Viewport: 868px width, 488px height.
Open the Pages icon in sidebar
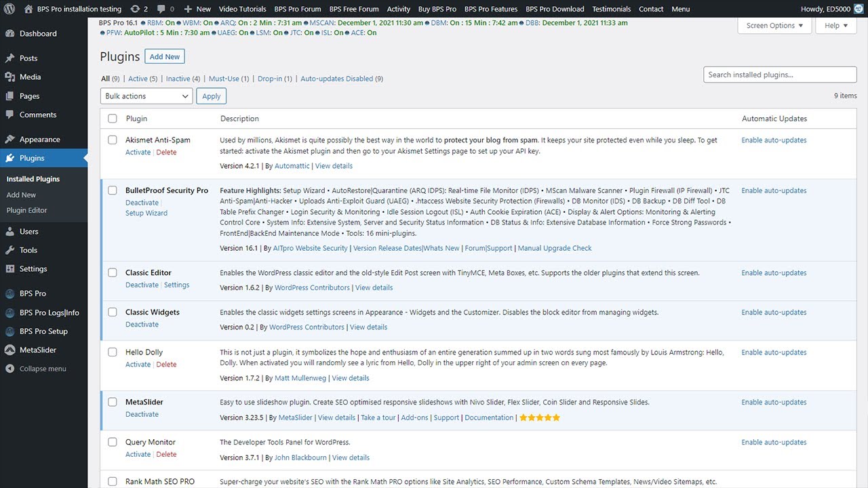(x=9, y=96)
